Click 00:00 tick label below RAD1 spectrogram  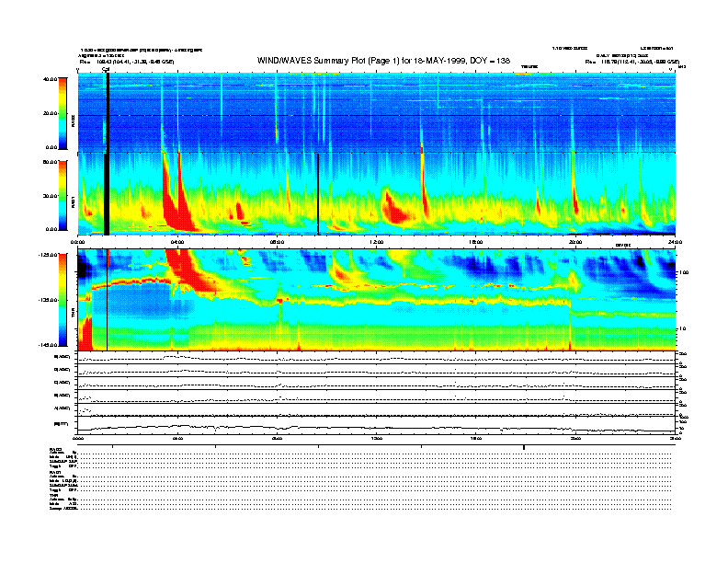point(77,242)
